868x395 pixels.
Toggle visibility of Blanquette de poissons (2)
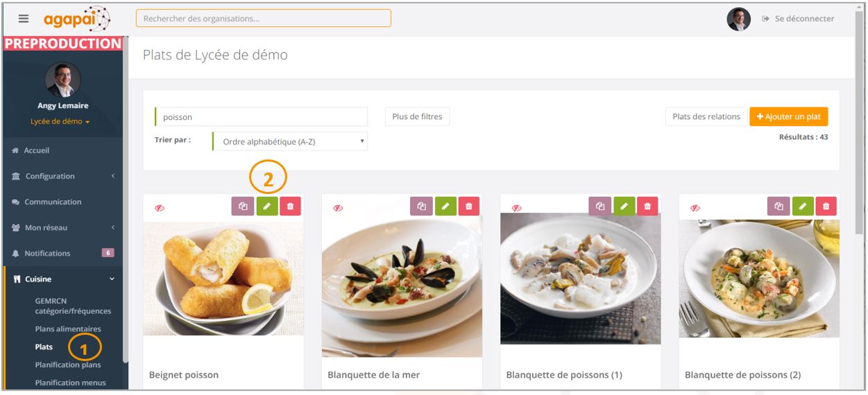click(695, 208)
